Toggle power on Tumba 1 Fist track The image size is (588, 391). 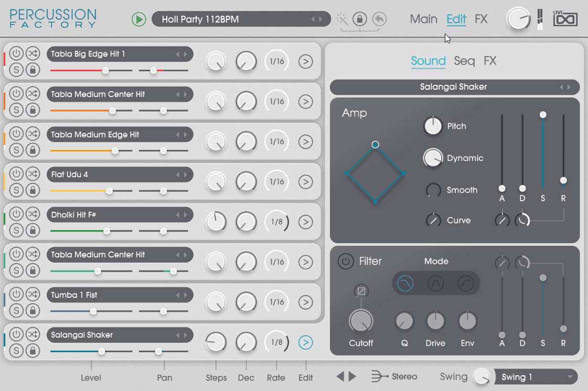coord(16,295)
